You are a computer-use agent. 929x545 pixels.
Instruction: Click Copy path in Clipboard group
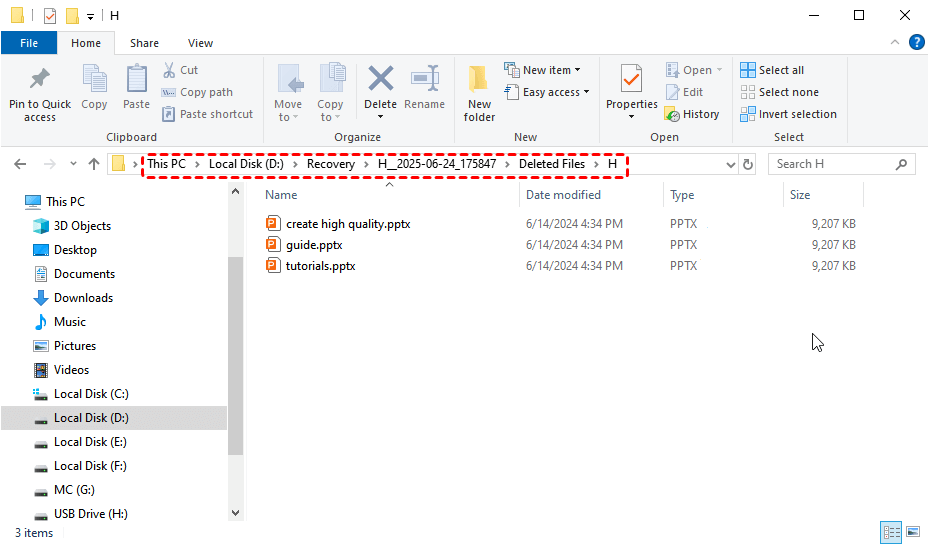tap(197, 92)
